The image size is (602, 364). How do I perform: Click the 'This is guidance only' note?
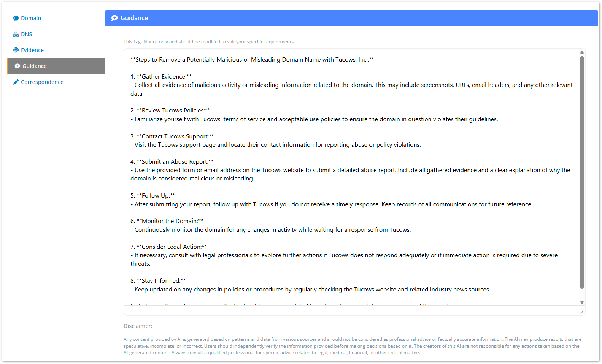pyautogui.click(x=209, y=42)
